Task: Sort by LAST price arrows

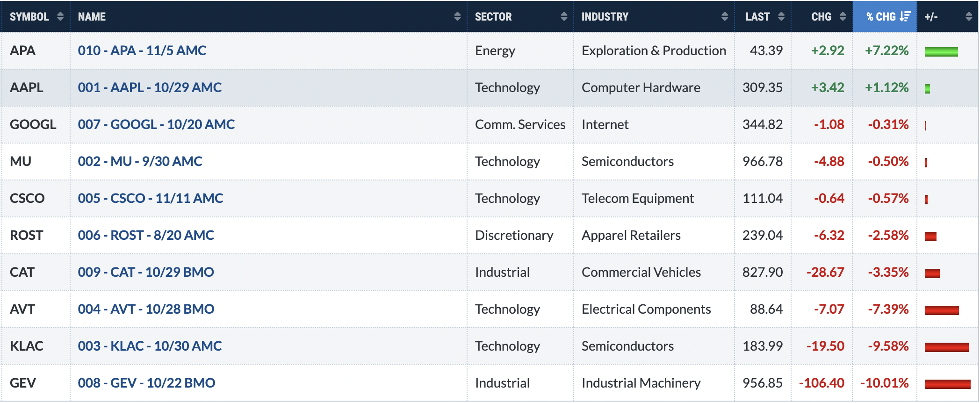Action: tap(781, 17)
